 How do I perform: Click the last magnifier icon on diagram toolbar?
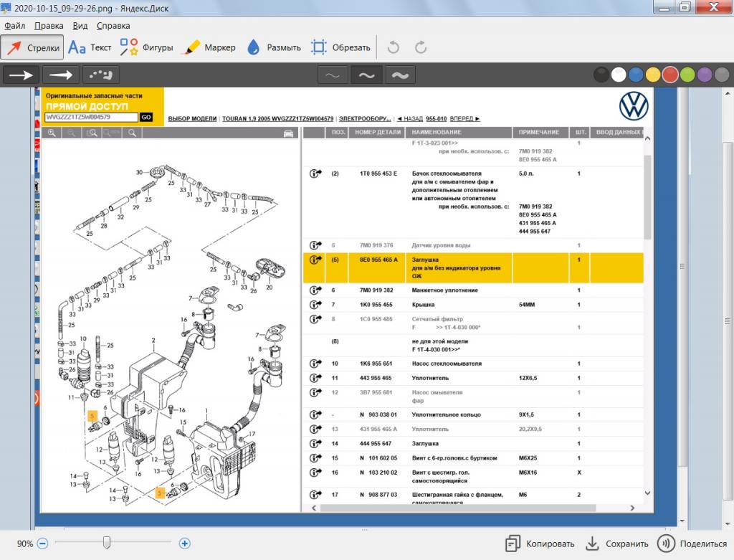coord(132,133)
